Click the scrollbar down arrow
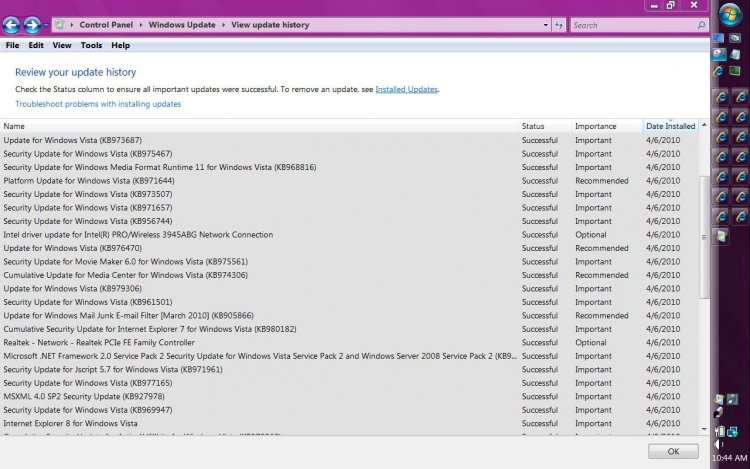 [x=704, y=429]
